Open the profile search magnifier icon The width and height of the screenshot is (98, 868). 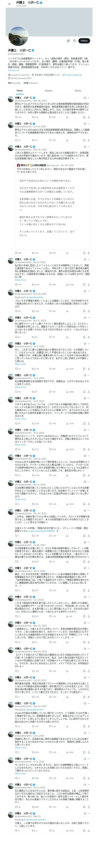coord(75,41)
